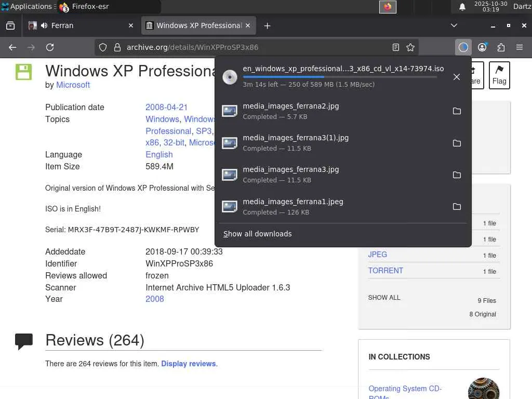The height and width of the screenshot is (399, 532).
Task: Focus the archive.org address bar
Action: [256, 47]
